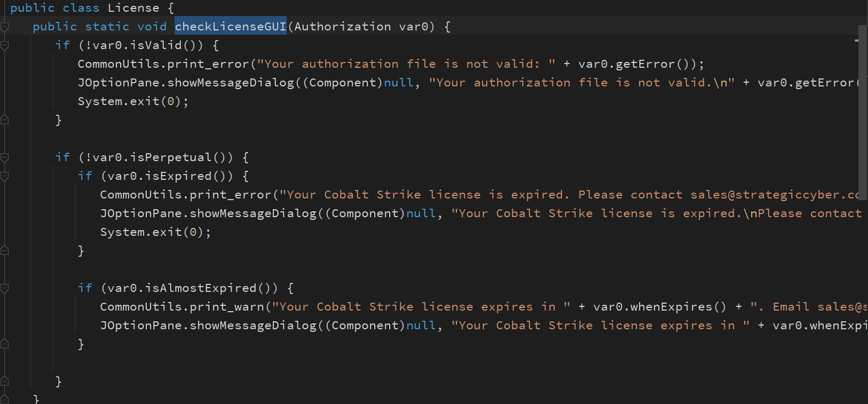Screen dimensions: 868x404
Task: Click System.exit(0) inside the isValid block
Action: point(133,101)
